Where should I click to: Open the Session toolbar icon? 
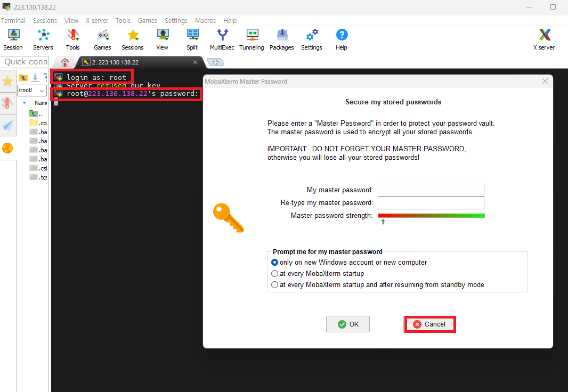(13, 39)
